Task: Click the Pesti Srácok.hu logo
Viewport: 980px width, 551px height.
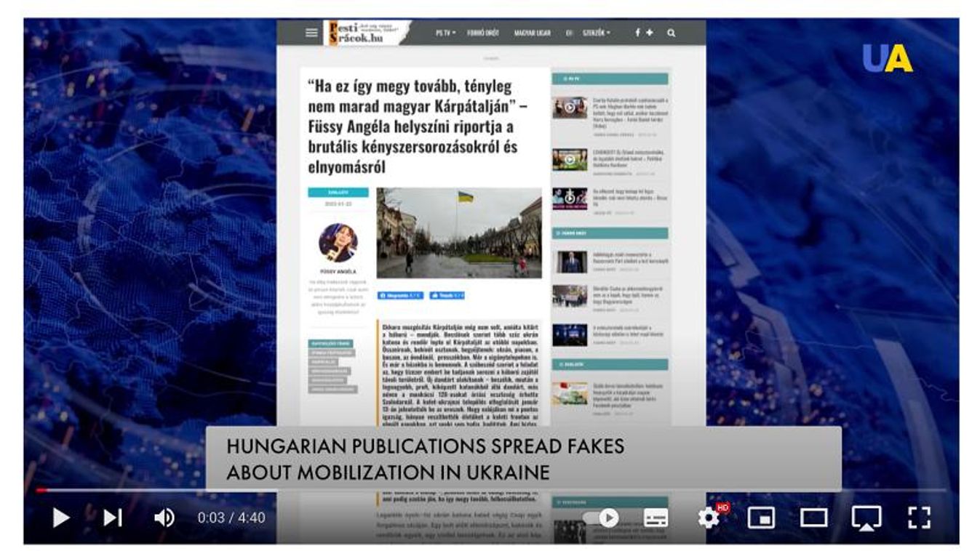Action: (367, 33)
